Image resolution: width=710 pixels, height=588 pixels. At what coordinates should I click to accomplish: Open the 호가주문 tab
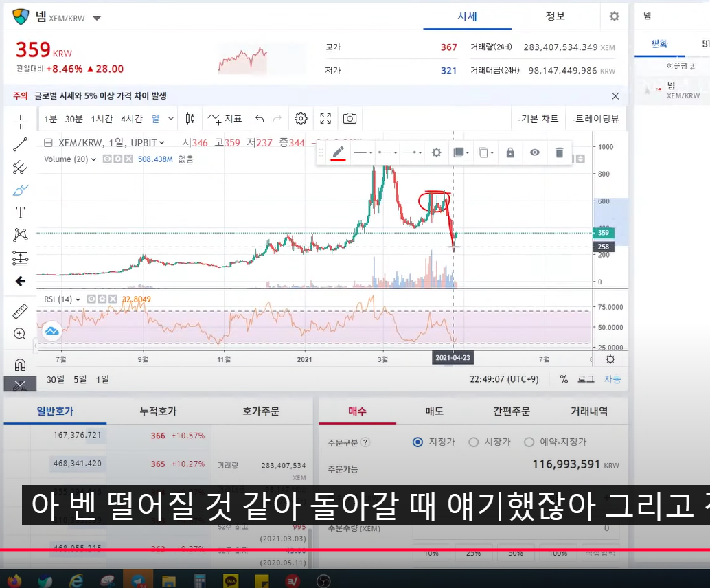[x=261, y=411]
